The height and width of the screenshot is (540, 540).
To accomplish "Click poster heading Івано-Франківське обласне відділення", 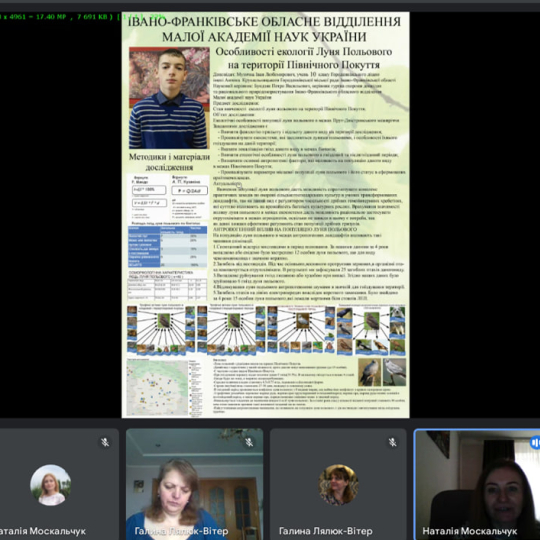I will (x=264, y=22).
